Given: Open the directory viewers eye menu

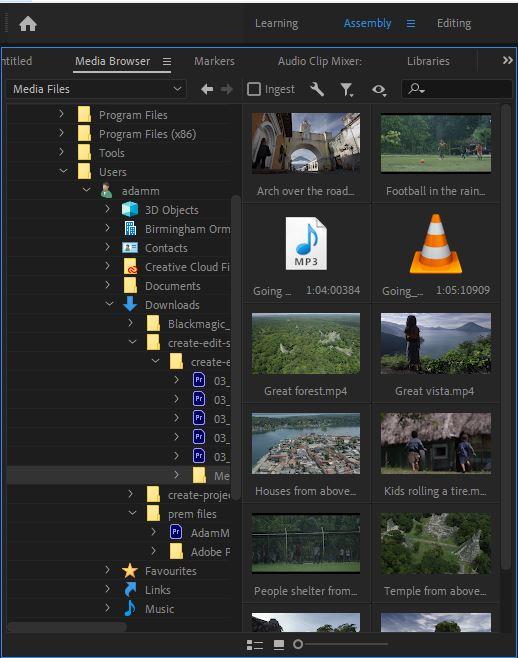Looking at the screenshot, I should point(379,90).
